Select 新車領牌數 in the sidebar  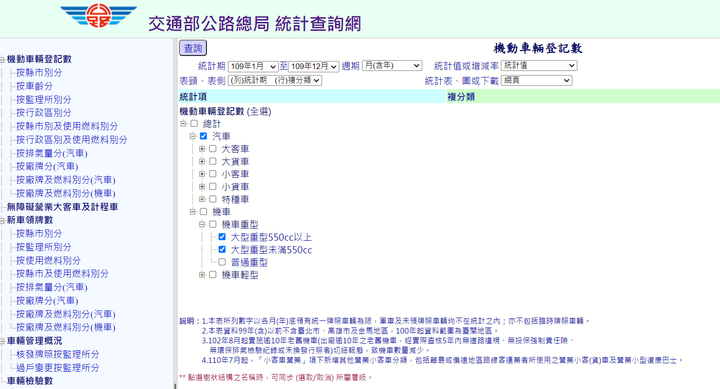pos(30,220)
